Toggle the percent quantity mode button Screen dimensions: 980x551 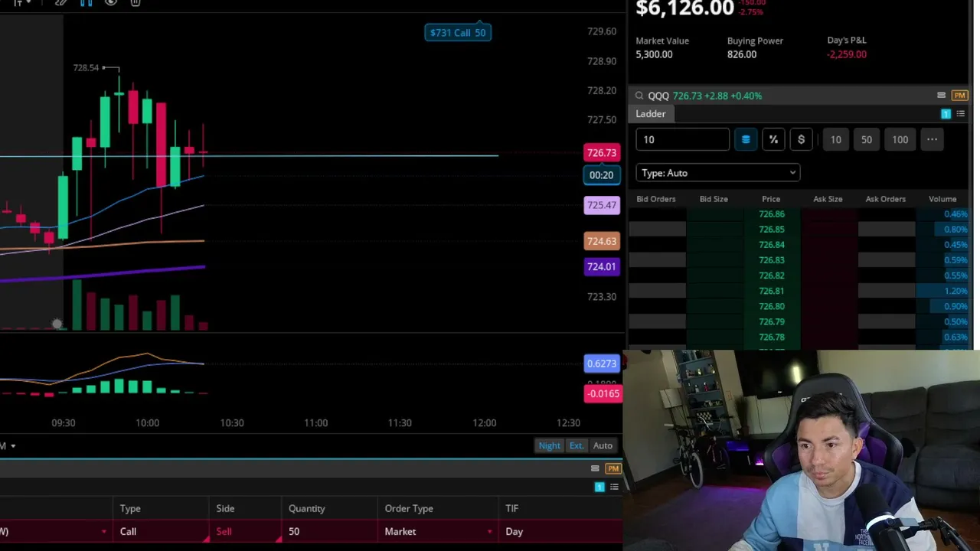[773, 139]
